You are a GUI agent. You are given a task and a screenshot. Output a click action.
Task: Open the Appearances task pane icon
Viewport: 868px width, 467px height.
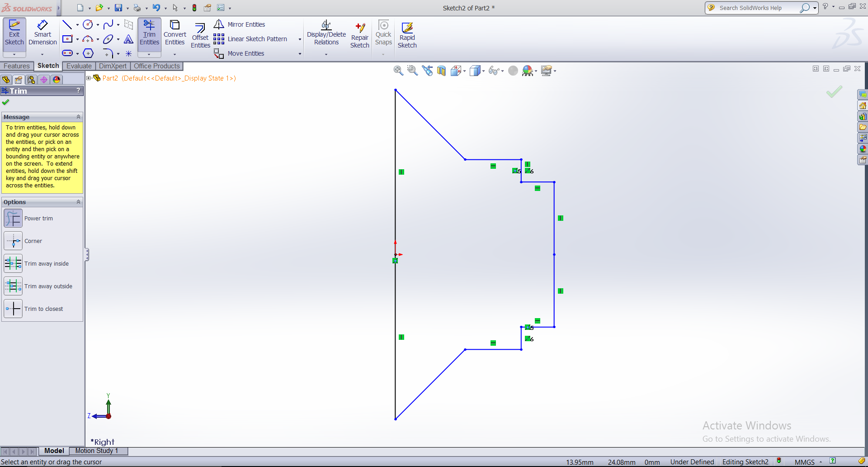863,149
